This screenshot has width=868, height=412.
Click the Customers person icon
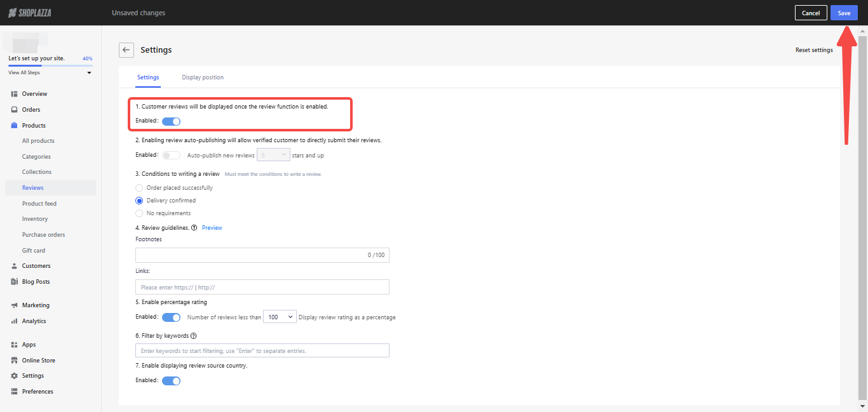[14, 266]
